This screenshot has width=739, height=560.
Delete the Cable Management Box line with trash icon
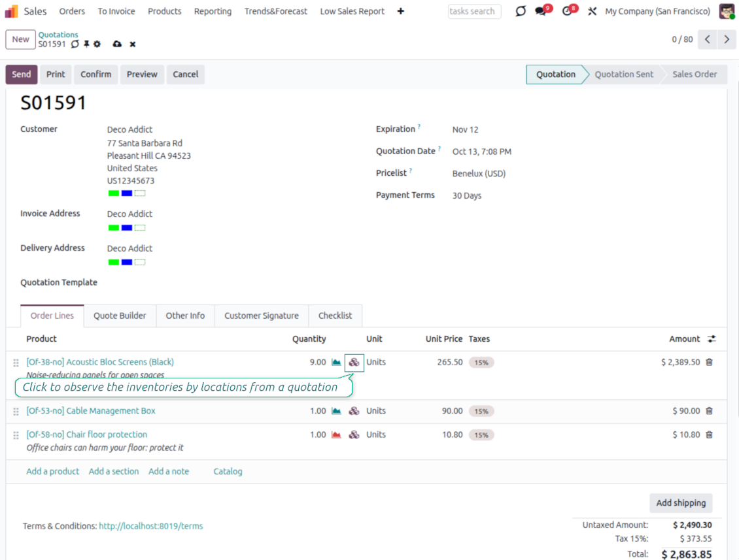(710, 410)
